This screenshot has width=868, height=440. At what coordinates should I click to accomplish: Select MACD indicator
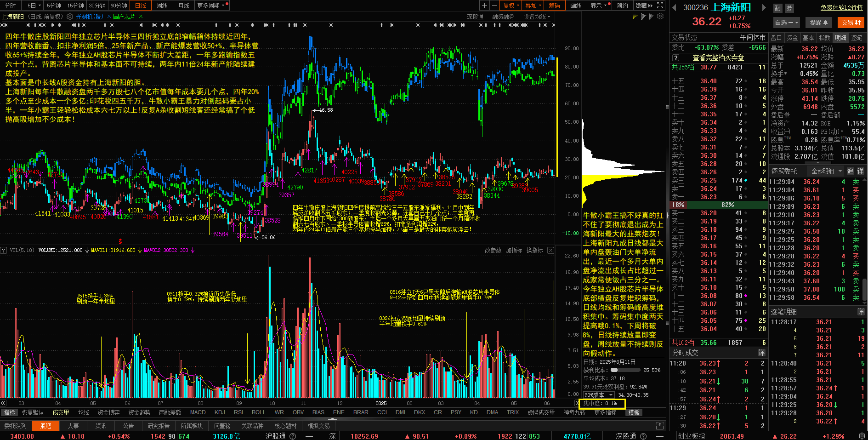pos(198,412)
